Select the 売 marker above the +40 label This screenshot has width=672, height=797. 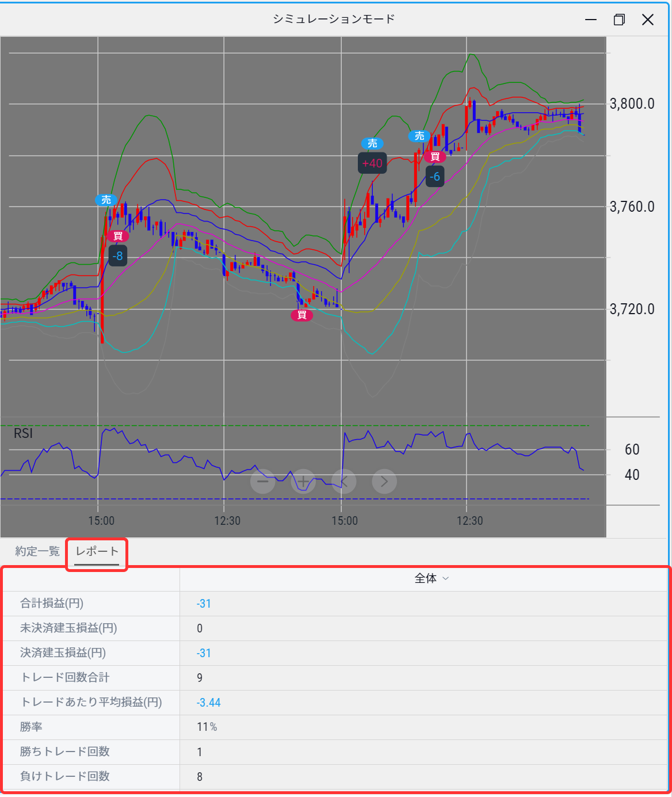373,143
